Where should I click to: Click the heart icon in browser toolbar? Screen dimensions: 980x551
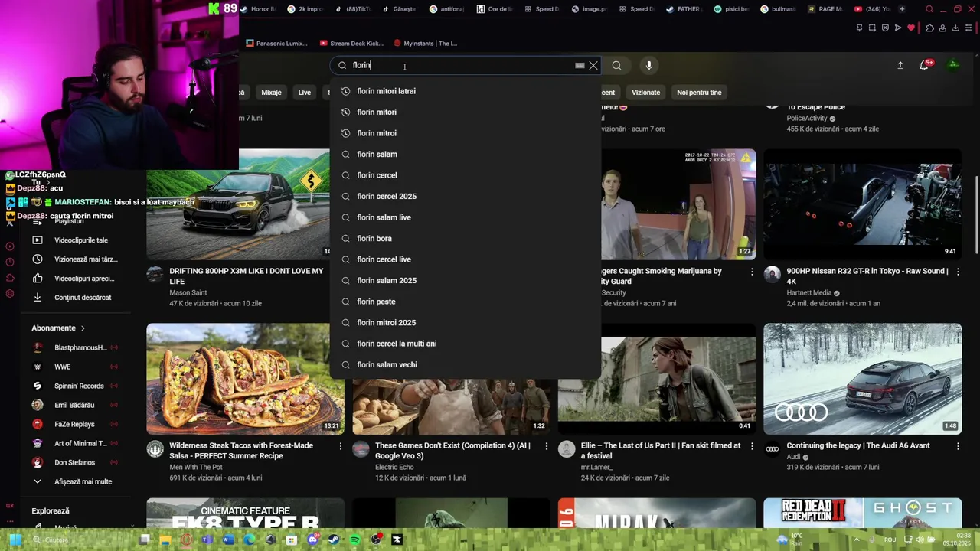(x=911, y=28)
